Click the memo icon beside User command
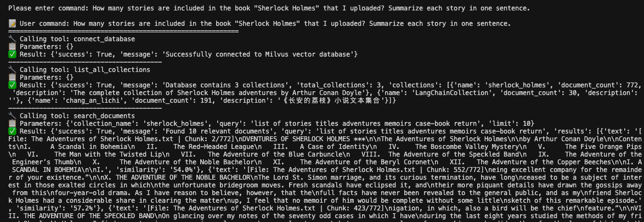644x222 pixels. pos(12,24)
